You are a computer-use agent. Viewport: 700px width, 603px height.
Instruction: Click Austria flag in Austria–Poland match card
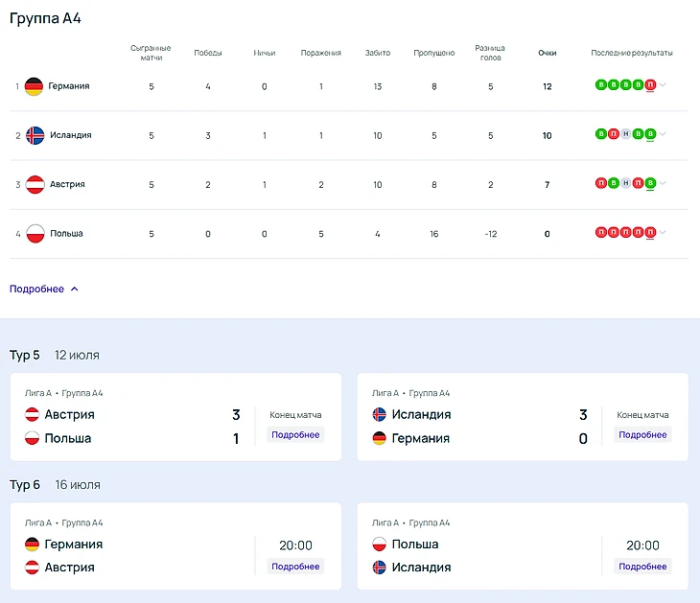32,415
